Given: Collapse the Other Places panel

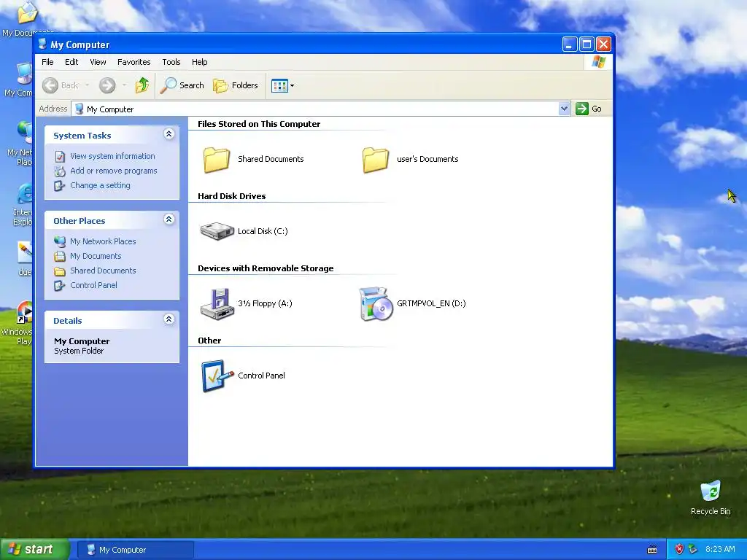Looking at the screenshot, I should click(169, 219).
